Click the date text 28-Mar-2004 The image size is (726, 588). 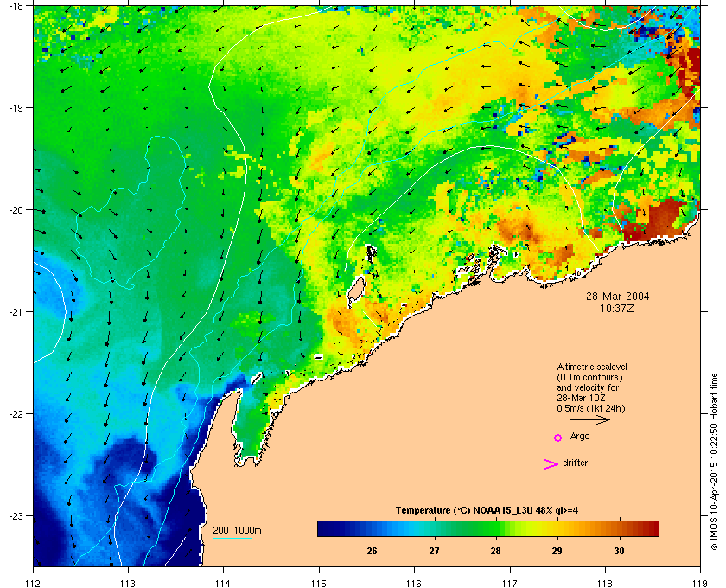tap(617, 296)
